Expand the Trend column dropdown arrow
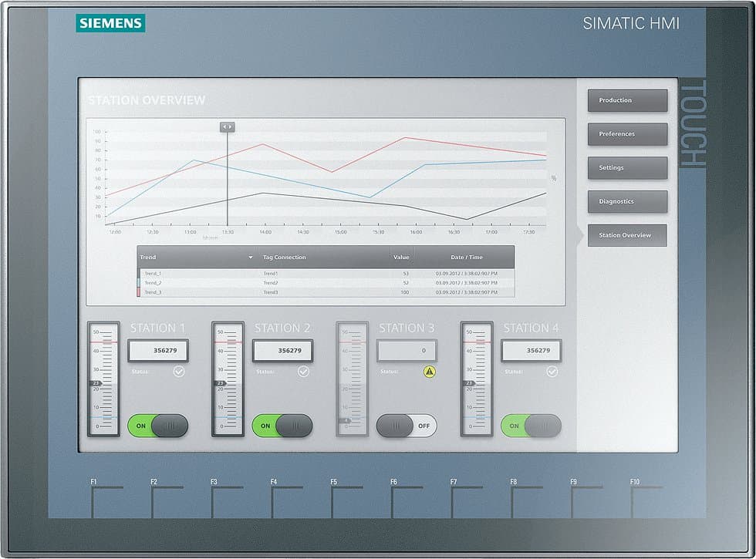Image resolution: width=756 pixels, height=559 pixels. 250,258
